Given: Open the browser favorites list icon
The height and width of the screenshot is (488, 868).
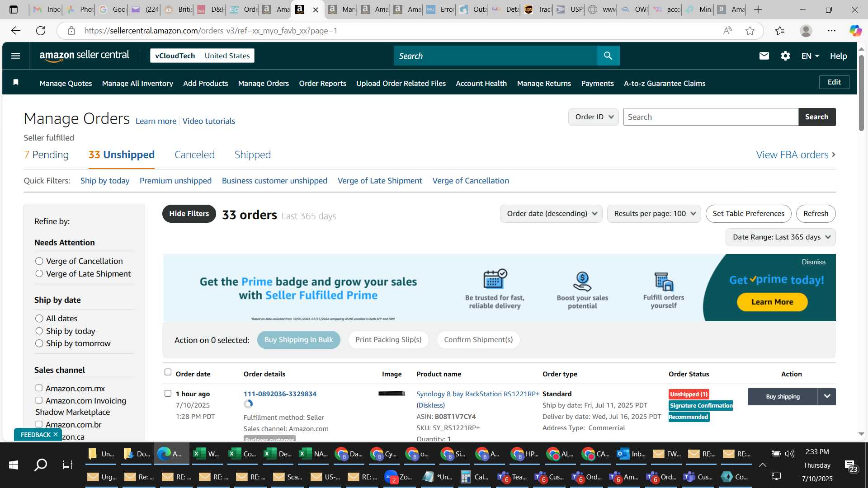Looking at the screenshot, I should (x=780, y=31).
